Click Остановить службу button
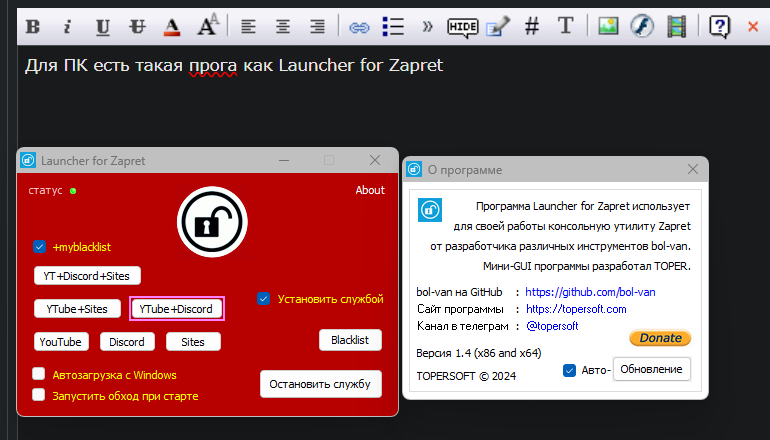The image size is (770, 440). tap(321, 384)
